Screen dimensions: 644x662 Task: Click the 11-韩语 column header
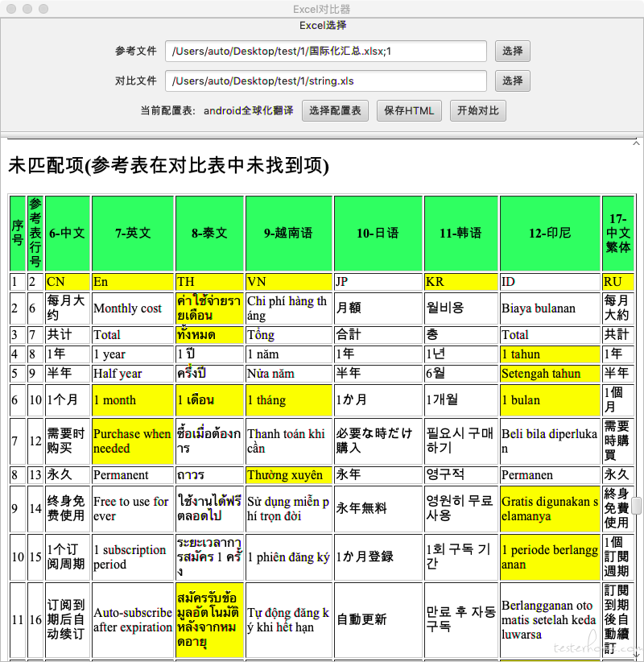460,233
